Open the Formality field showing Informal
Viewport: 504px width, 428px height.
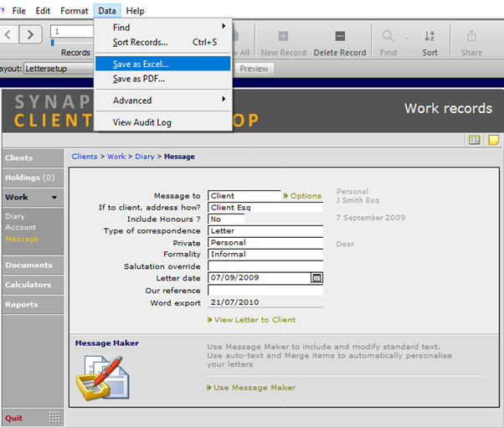265,254
